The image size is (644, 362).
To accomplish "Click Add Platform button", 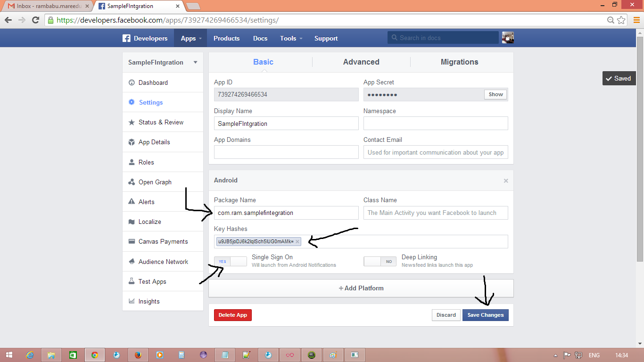I will [361, 288].
